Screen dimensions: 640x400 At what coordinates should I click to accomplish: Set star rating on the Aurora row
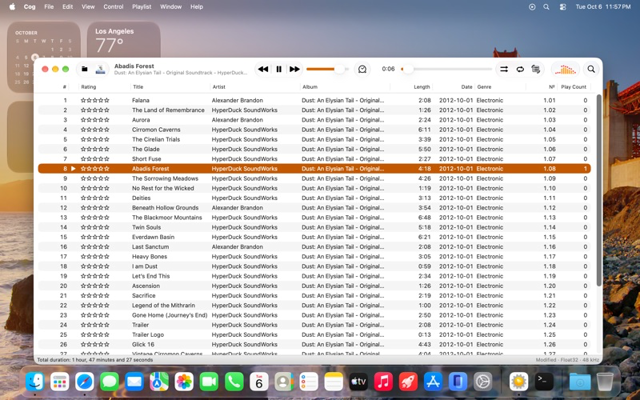click(95, 120)
